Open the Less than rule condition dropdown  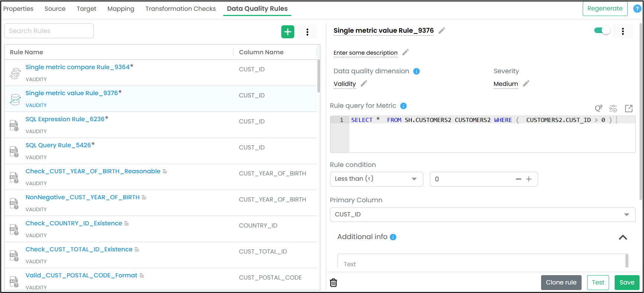click(376, 179)
